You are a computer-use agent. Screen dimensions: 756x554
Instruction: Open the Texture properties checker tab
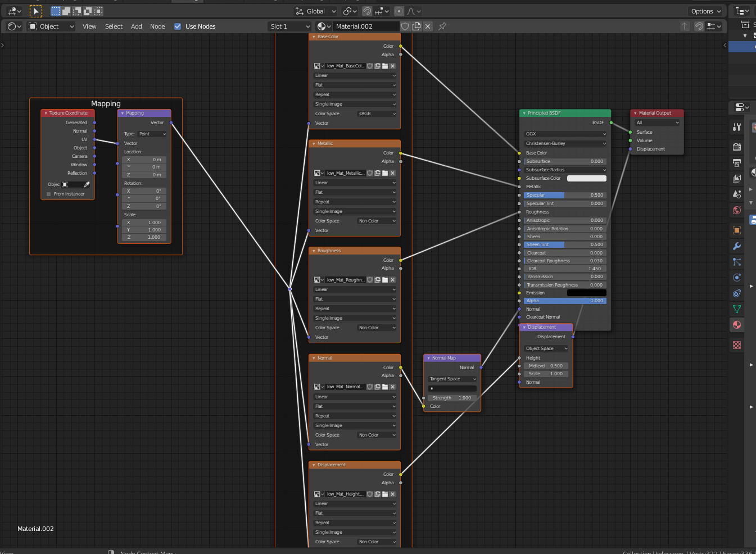[737, 345]
